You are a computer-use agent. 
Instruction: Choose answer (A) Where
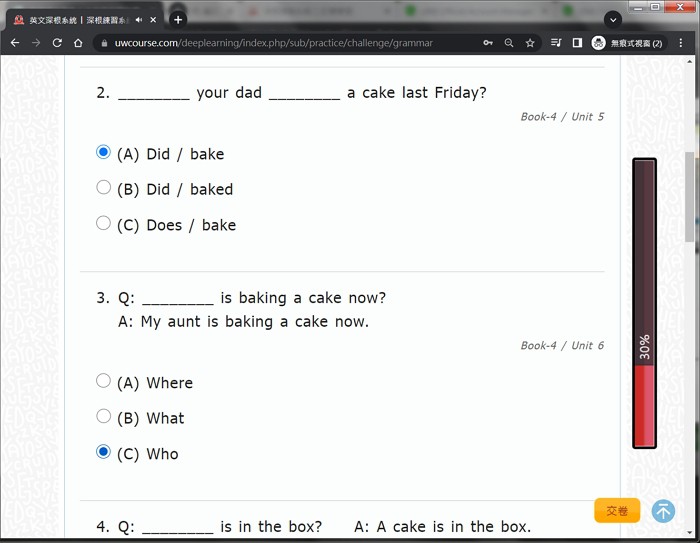click(x=104, y=381)
